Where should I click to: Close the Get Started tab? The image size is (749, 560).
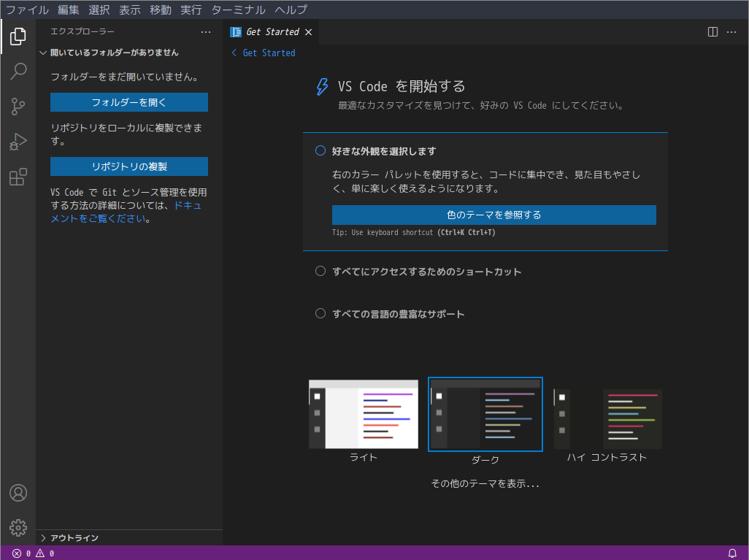(x=309, y=32)
